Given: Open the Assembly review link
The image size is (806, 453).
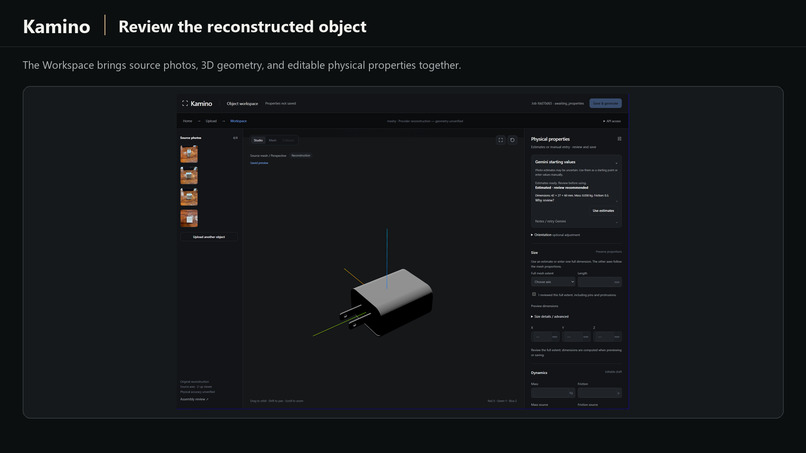Looking at the screenshot, I should pyautogui.click(x=194, y=399).
